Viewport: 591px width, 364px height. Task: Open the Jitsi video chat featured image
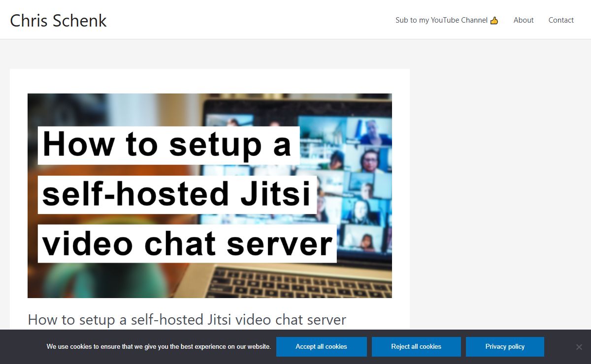tap(210, 196)
